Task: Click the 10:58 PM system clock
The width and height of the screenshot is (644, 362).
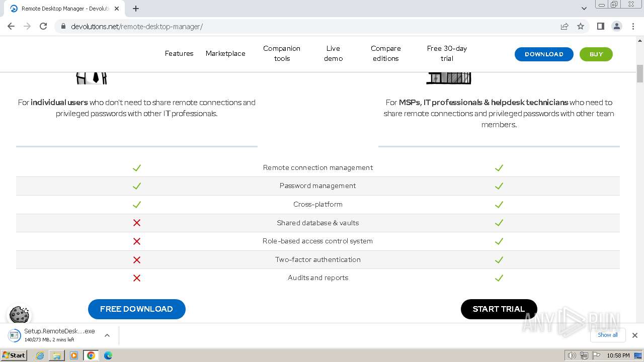Action: tap(618, 355)
